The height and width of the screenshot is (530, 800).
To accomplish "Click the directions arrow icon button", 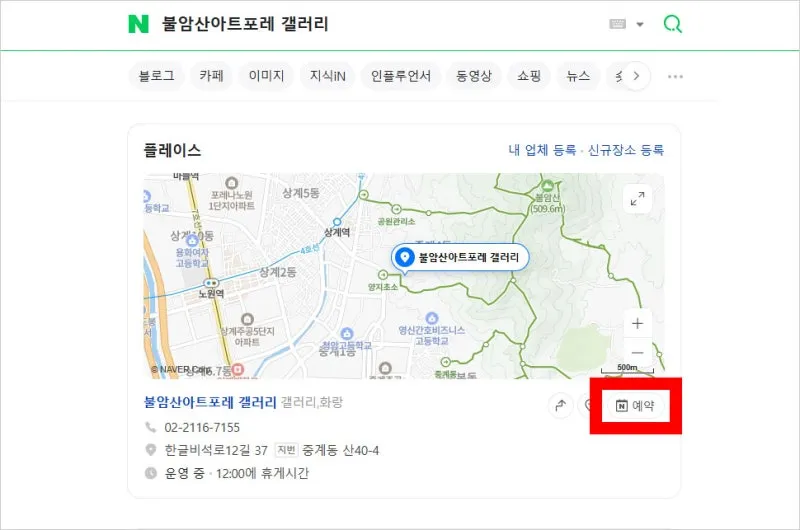I will click(560, 406).
